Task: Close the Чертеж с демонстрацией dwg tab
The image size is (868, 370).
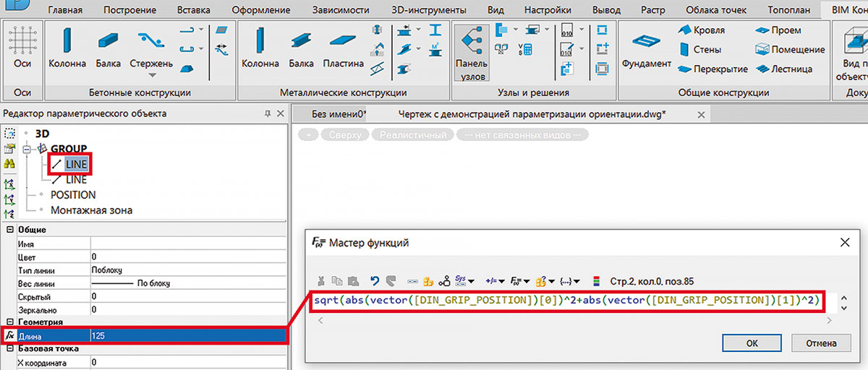Action: (x=699, y=114)
